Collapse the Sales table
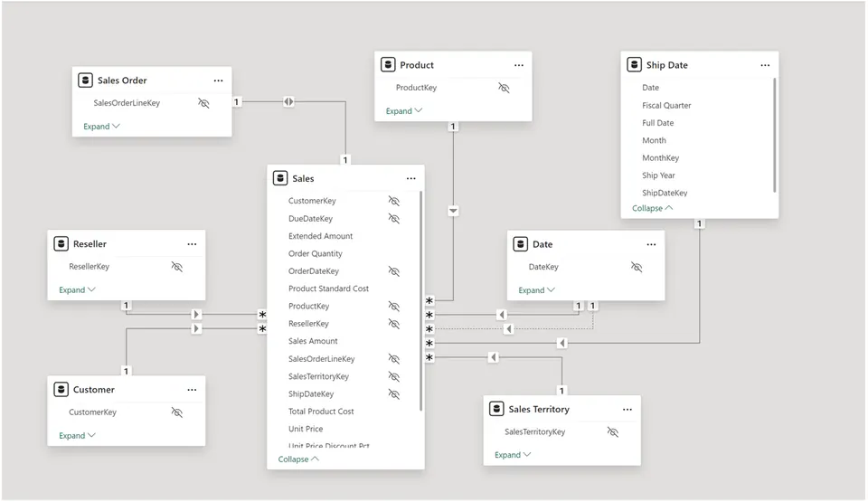Image resolution: width=868 pixels, height=502 pixels. click(298, 459)
